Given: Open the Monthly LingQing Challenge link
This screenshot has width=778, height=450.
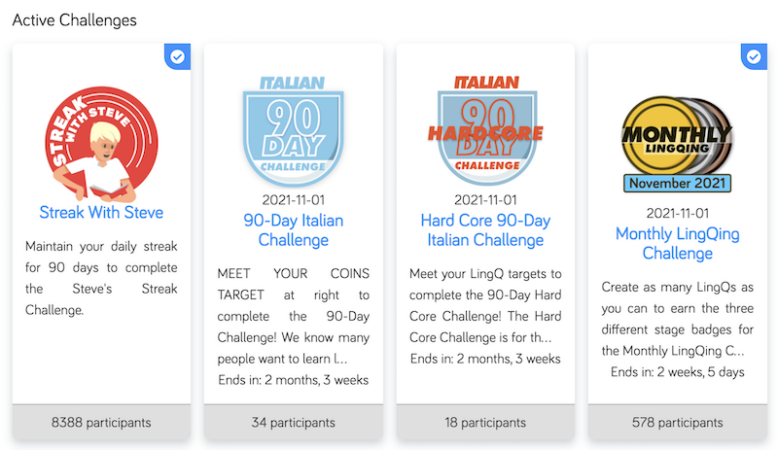Looking at the screenshot, I should coord(677,243).
